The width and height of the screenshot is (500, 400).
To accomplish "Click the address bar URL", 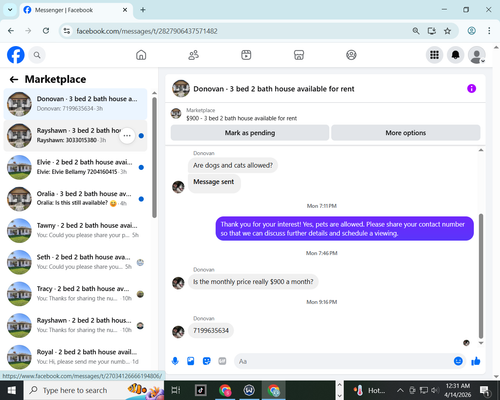I will [147, 31].
